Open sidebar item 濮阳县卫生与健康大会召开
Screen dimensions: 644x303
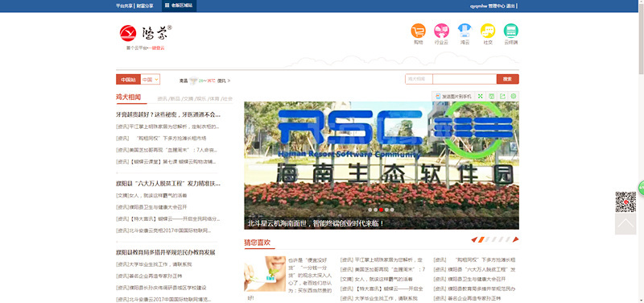(x=151, y=207)
